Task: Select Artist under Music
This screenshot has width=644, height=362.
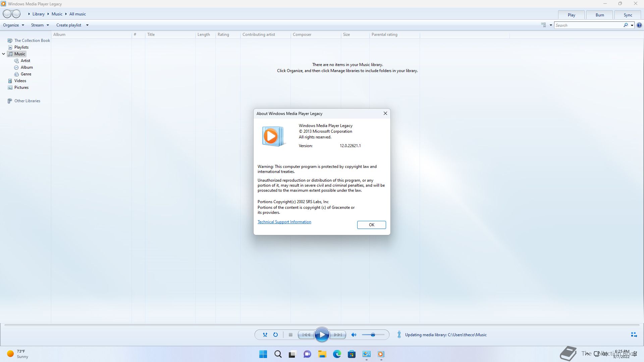Action: pyautogui.click(x=22, y=61)
